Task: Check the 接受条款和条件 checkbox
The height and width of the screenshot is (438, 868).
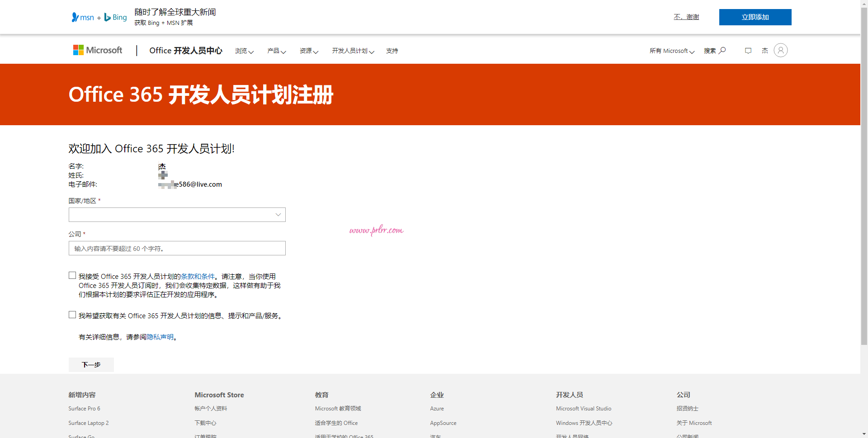Action: point(72,275)
